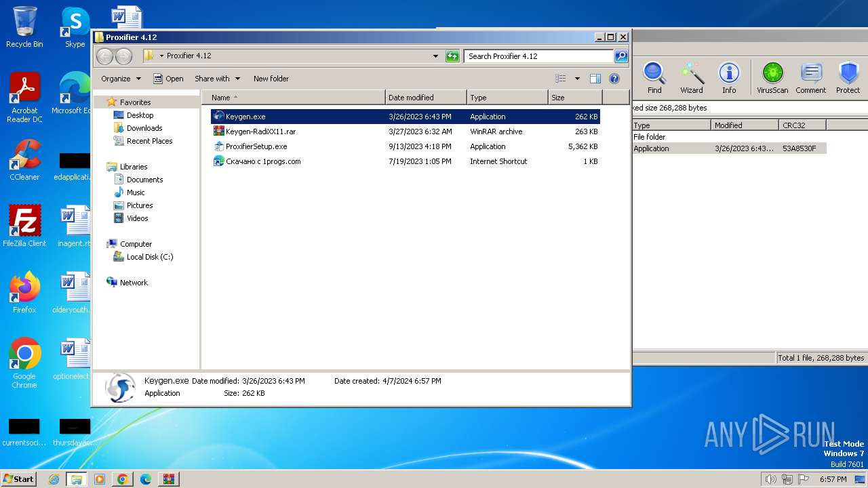Sort WinRAR list by CRC32 column
The image size is (868, 488).
coord(802,125)
